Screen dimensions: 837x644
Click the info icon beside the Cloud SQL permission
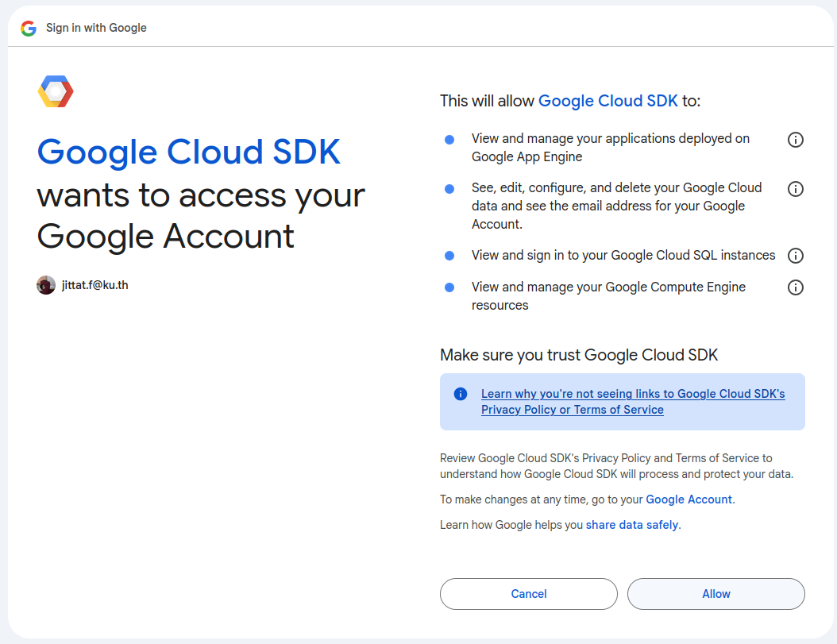point(795,255)
